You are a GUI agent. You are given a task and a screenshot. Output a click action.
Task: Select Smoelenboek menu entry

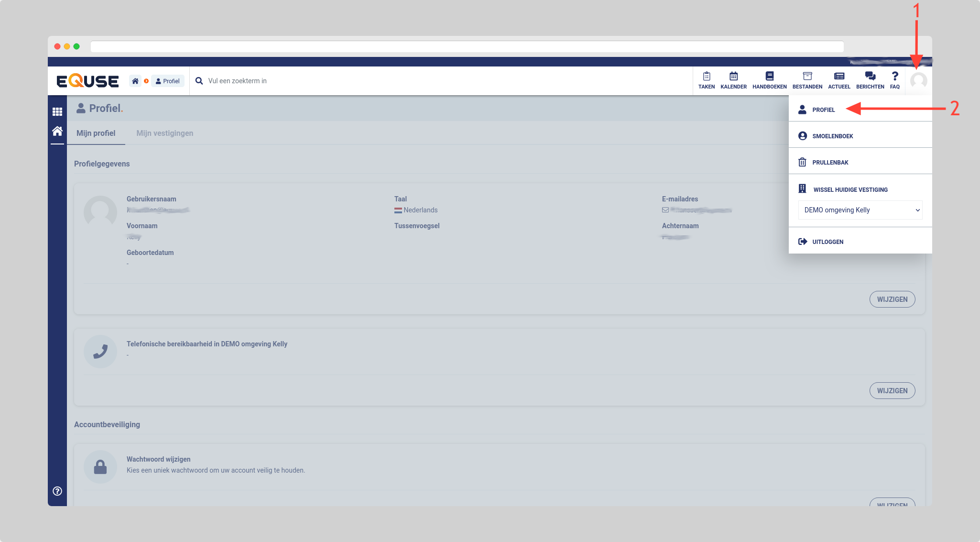coord(832,136)
